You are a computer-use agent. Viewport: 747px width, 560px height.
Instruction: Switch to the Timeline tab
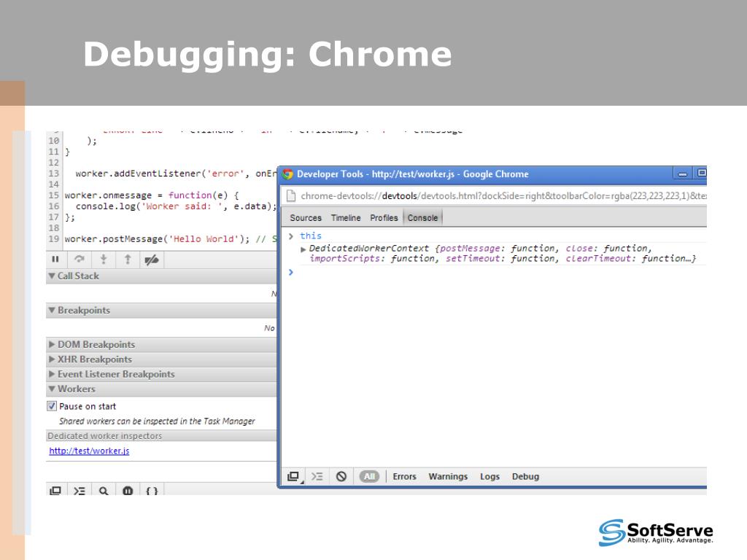tap(346, 217)
